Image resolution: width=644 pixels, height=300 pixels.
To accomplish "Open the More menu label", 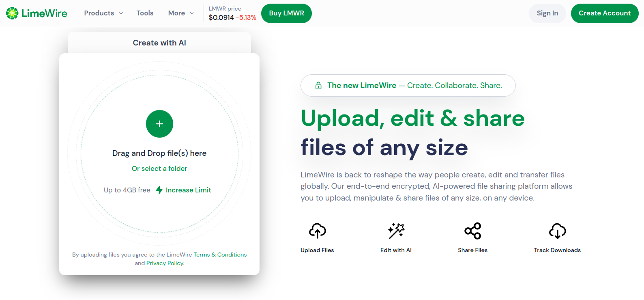I will point(176,13).
